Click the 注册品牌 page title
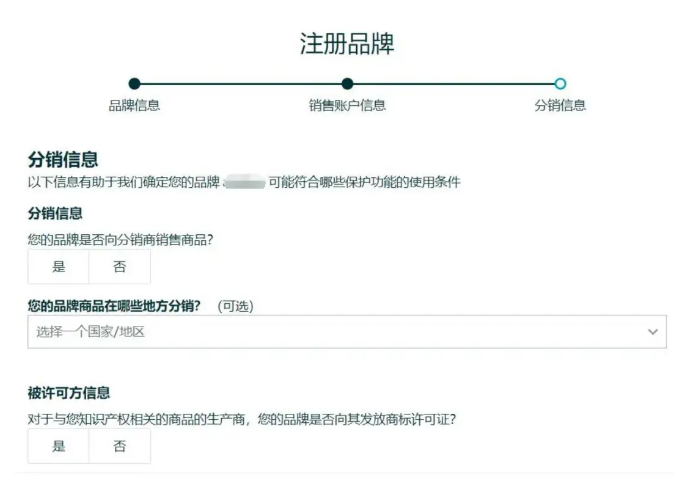Screen dimensions: 685x490 click(x=347, y=44)
